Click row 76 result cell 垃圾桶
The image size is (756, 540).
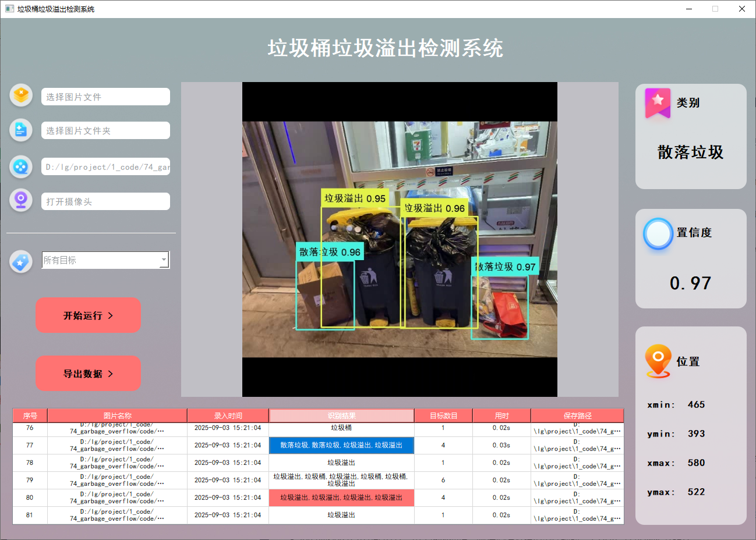coord(341,428)
